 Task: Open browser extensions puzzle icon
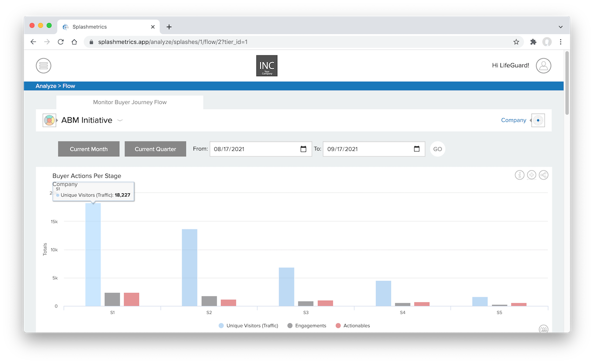pyautogui.click(x=533, y=42)
